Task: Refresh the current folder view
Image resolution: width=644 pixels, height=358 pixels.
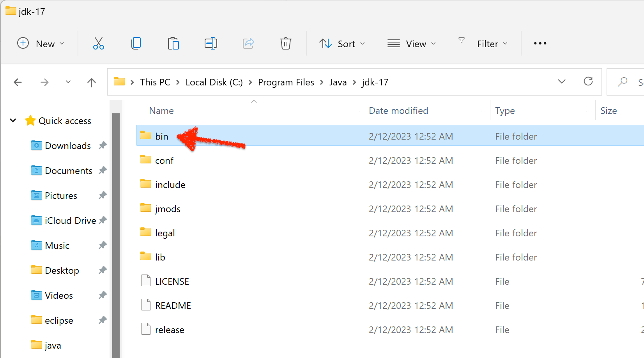Action: click(x=588, y=82)
